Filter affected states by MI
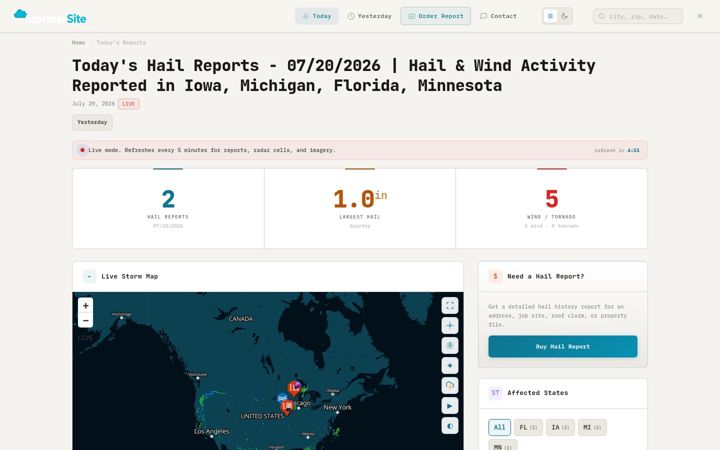The height and width of the screenshot is (450, 720). point(592,428)
